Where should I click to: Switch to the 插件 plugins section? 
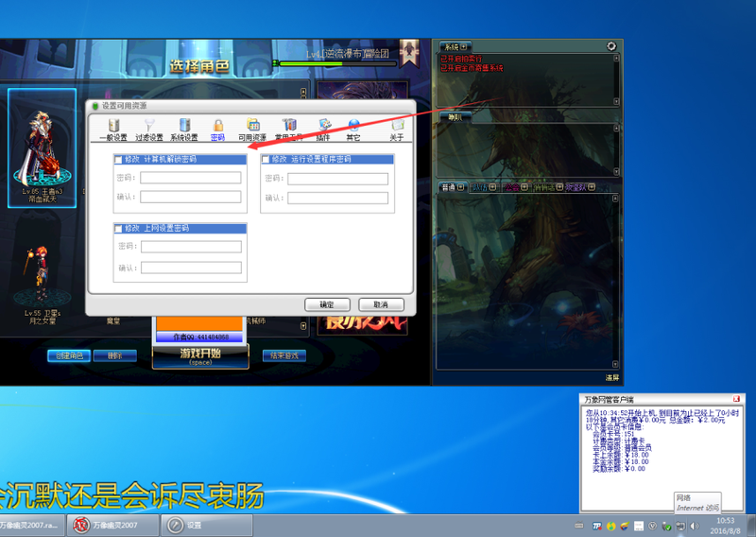coord(323,130)
